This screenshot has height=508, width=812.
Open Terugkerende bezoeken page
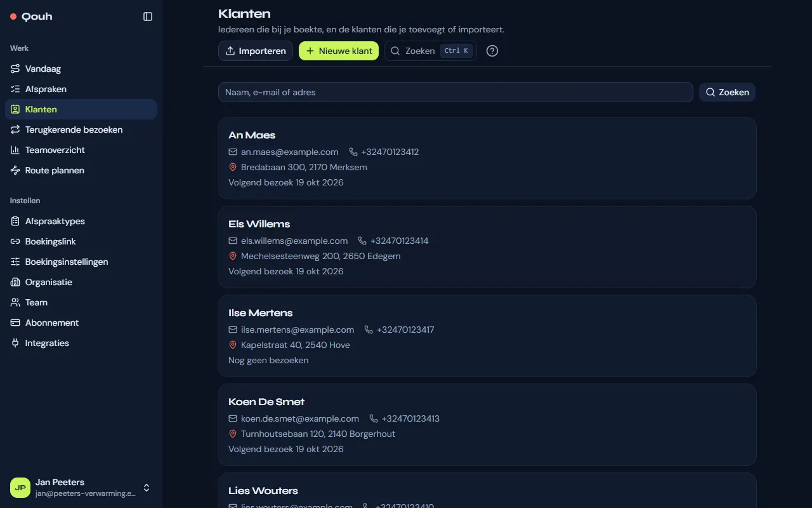81,130
